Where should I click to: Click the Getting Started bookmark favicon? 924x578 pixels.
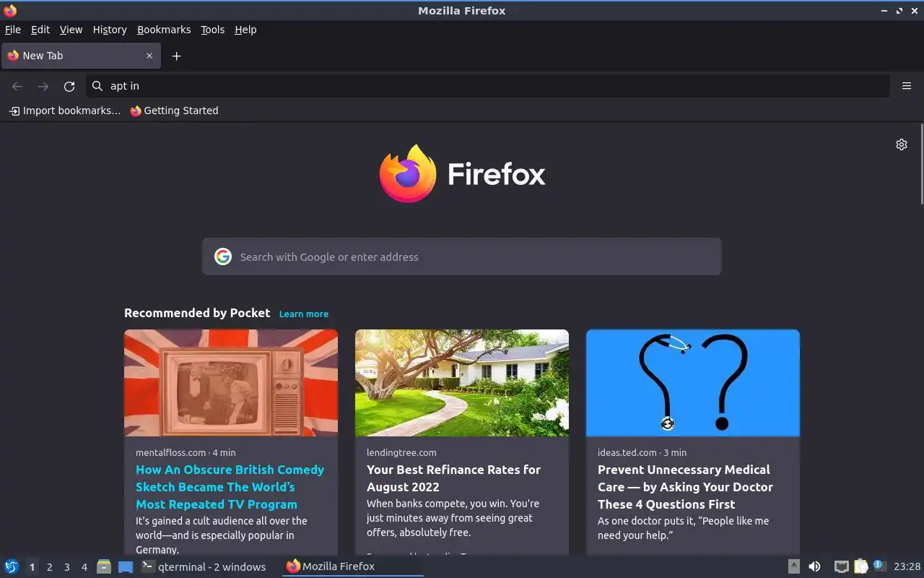click(136, 111)
